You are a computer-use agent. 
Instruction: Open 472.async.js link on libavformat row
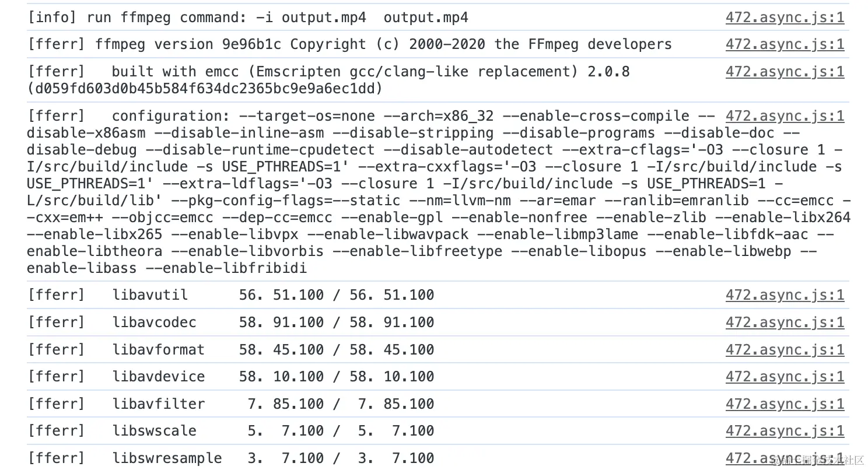[785, 349]
